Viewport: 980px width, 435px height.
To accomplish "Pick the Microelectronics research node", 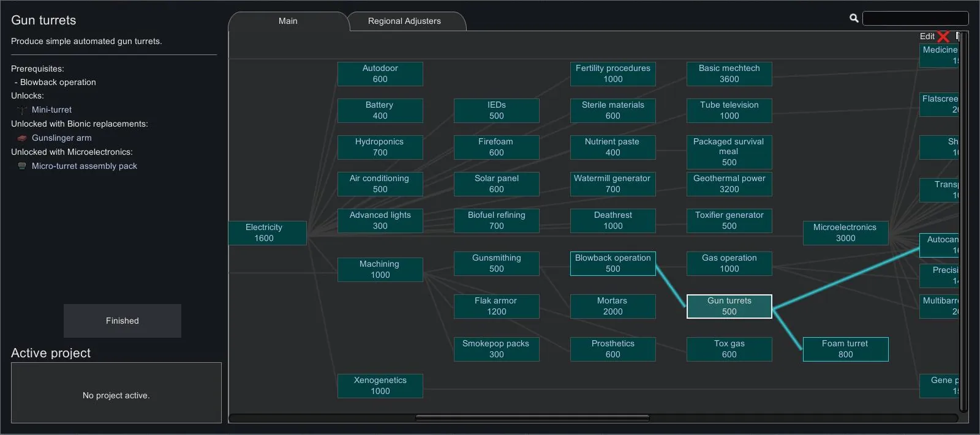I will pyautogui.click(x=845, y=233).
